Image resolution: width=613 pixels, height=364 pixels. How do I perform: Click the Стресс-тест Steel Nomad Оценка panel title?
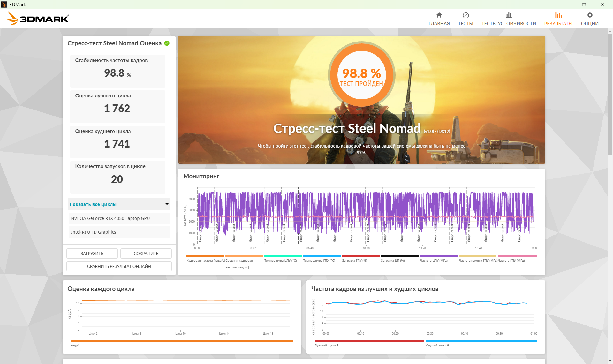click(x=114, y=43)
